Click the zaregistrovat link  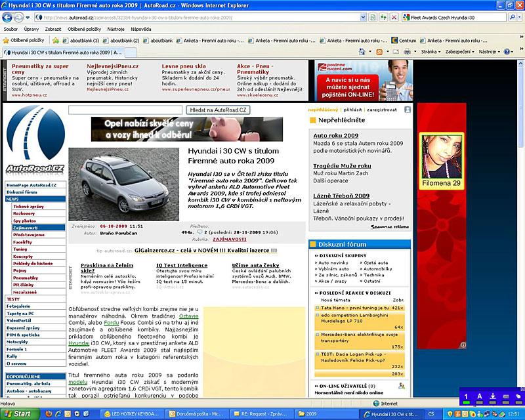[x=382, y=110]
